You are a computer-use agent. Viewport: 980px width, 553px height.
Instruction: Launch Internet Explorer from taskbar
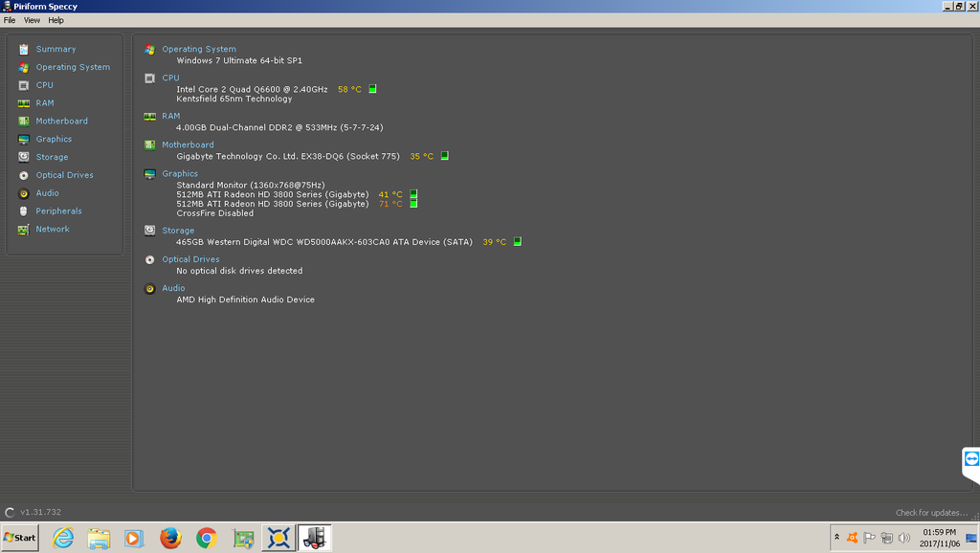pyautogui.click(x=62, y=538)
